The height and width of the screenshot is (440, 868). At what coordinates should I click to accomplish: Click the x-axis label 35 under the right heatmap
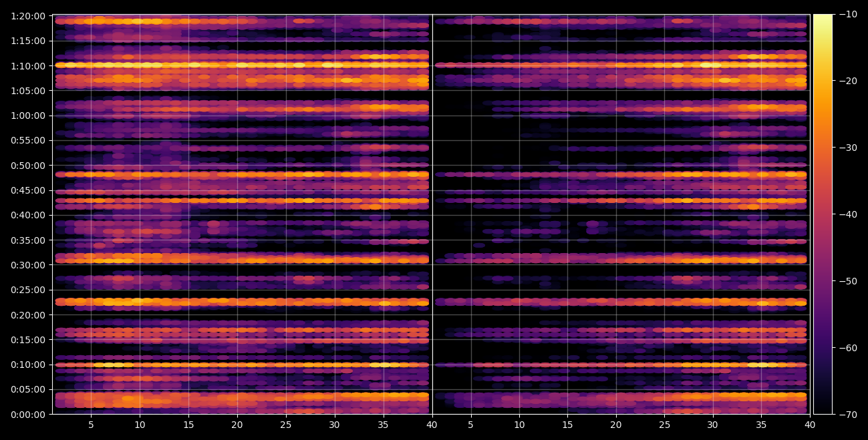tap(761, 425)
